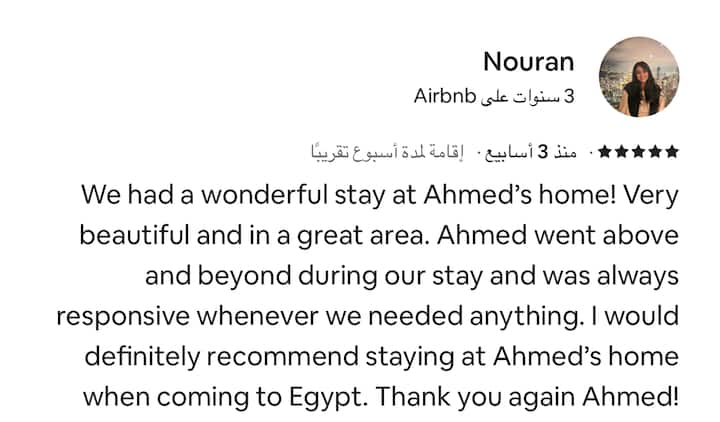Click Nouran's profile photo
The image size is (720, 422).
(x=639, y=77)
